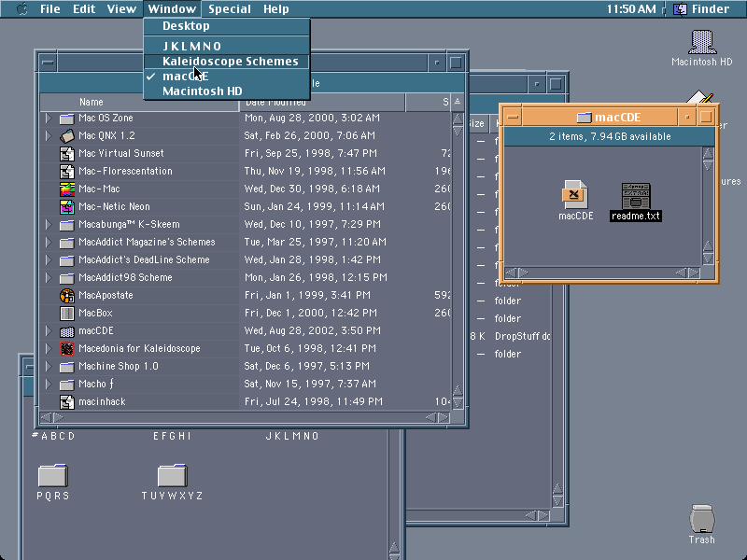Click the MacAddict98 Scheme folder icon
Viewport: 747px width, 560px height.
[x=67, y=277]
